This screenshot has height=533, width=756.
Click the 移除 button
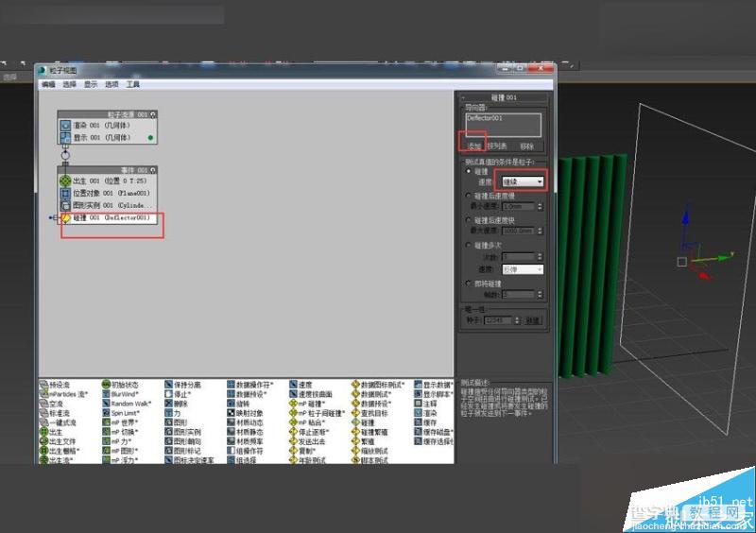[x=527, y=146]
